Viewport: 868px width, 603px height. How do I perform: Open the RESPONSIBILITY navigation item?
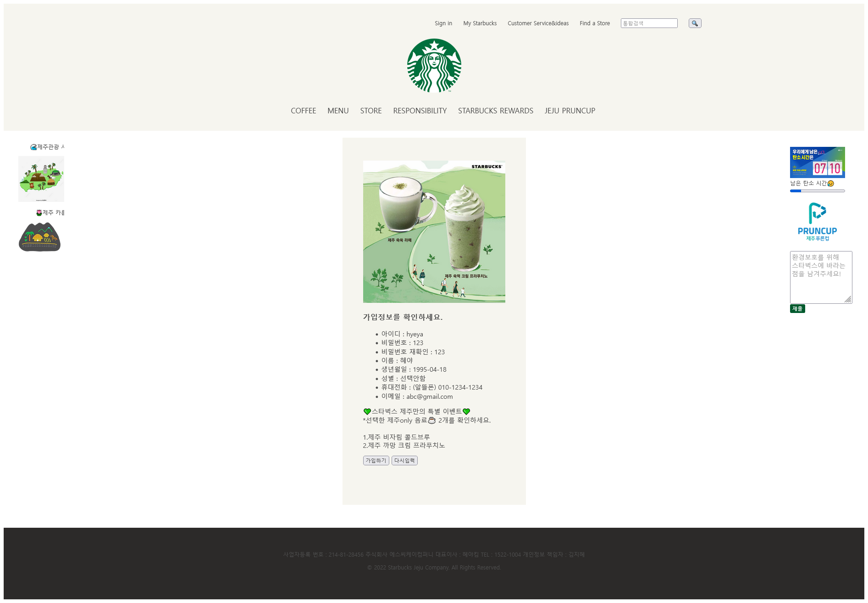(x=420, y=111)
